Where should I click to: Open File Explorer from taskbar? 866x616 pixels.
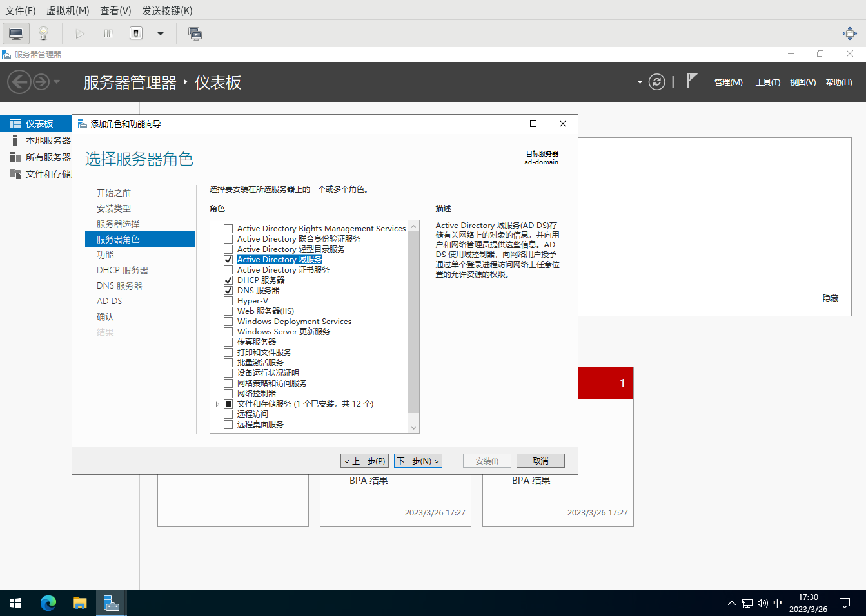80,603
